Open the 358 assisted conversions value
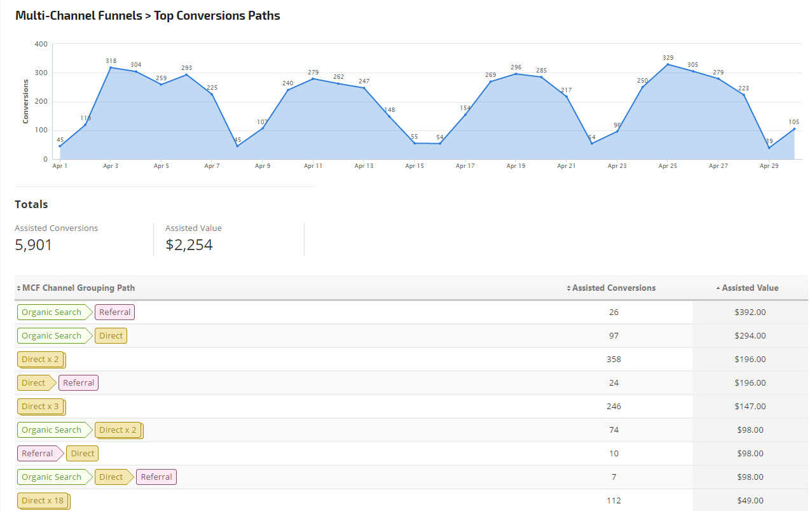The height and width of the screenshot is (511, 812). [x=614, y=360]
